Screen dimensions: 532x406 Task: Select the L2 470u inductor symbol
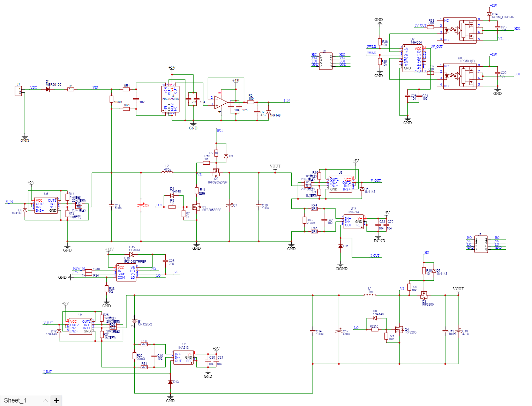click(x=167, y=172)
